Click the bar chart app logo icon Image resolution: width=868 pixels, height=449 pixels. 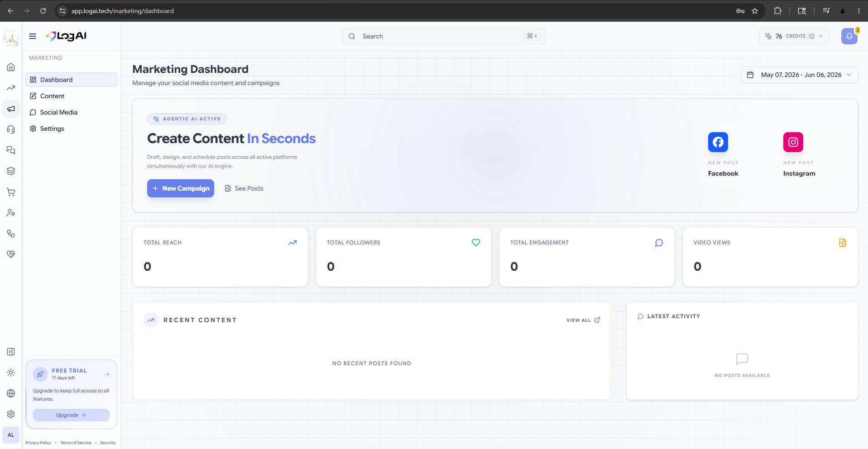coord(10,38)
